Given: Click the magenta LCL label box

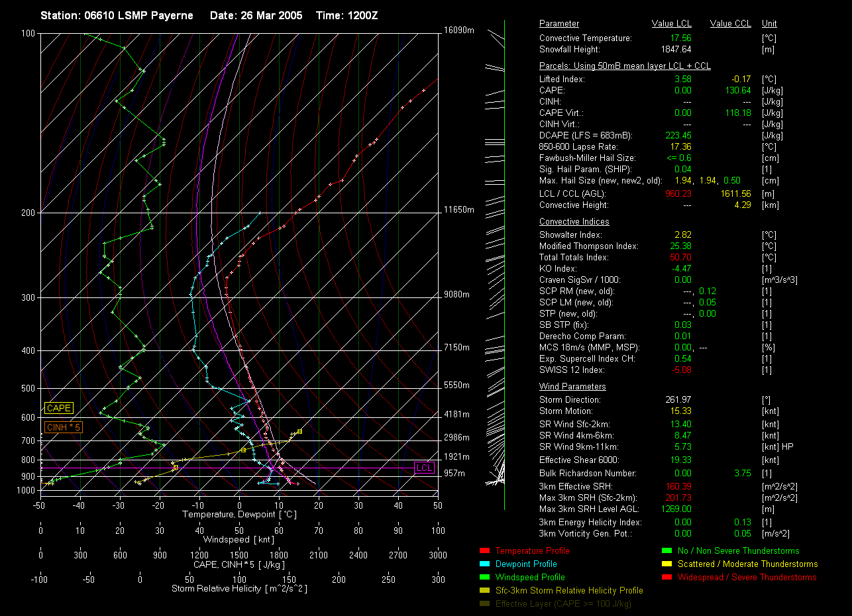Looking at the screenshot, I should 424,468.
